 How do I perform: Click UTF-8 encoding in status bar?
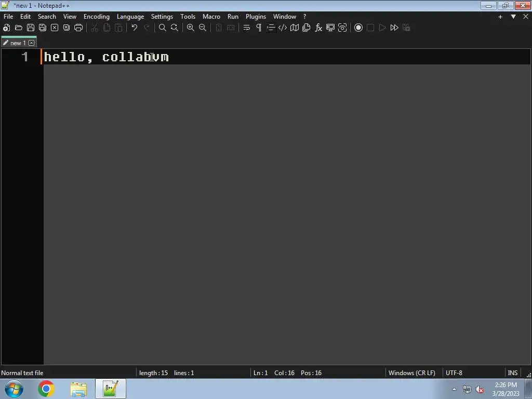tap(454, 373)
